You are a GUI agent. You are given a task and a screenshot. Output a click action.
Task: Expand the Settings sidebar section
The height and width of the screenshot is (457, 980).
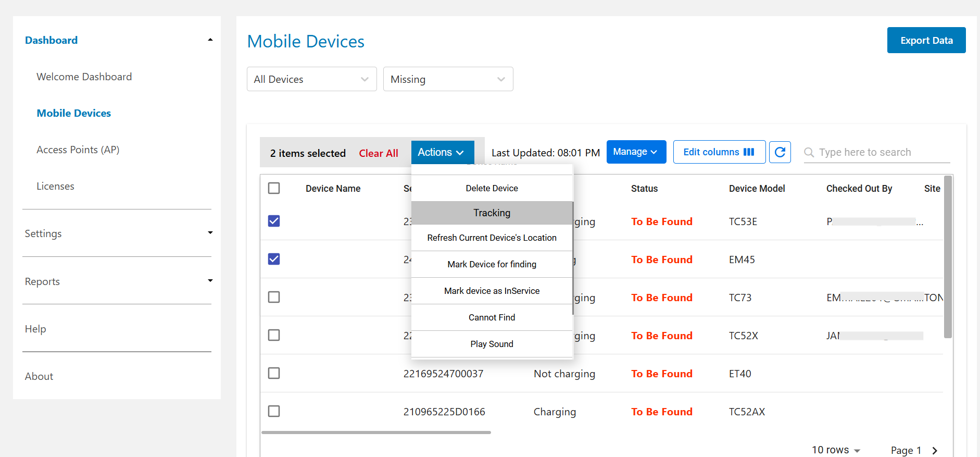210,233
